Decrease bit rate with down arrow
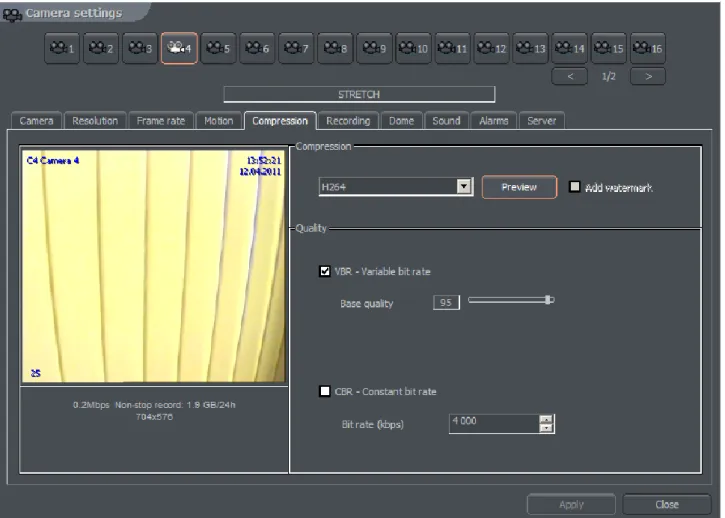This screenshot has width=725, height=518. coord(546,428)
